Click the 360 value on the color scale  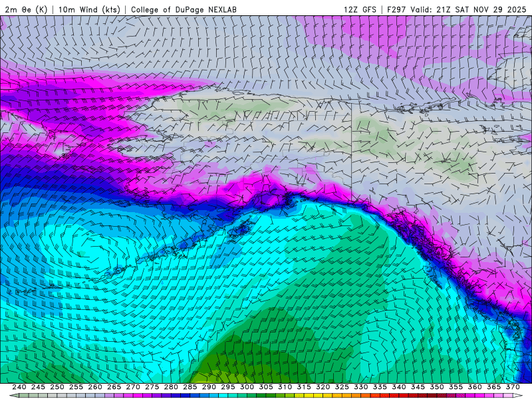point(475,387)
